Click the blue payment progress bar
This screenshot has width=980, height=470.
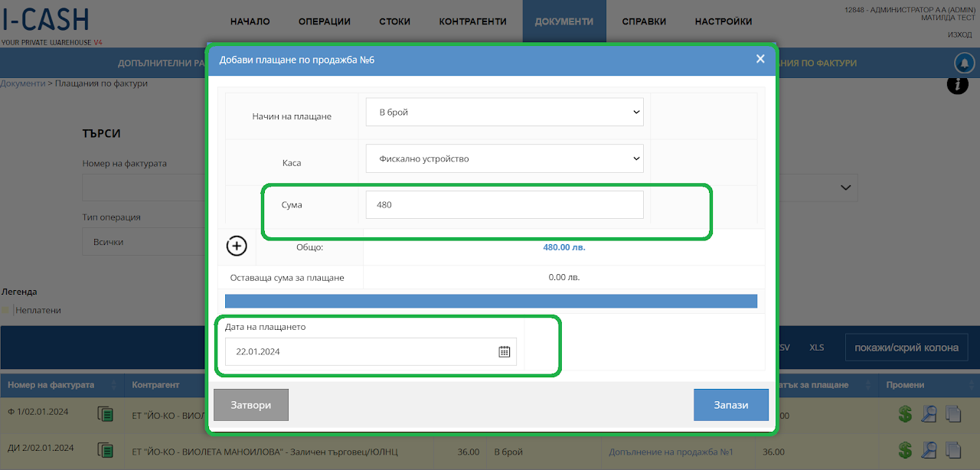[x=491, y=301]
